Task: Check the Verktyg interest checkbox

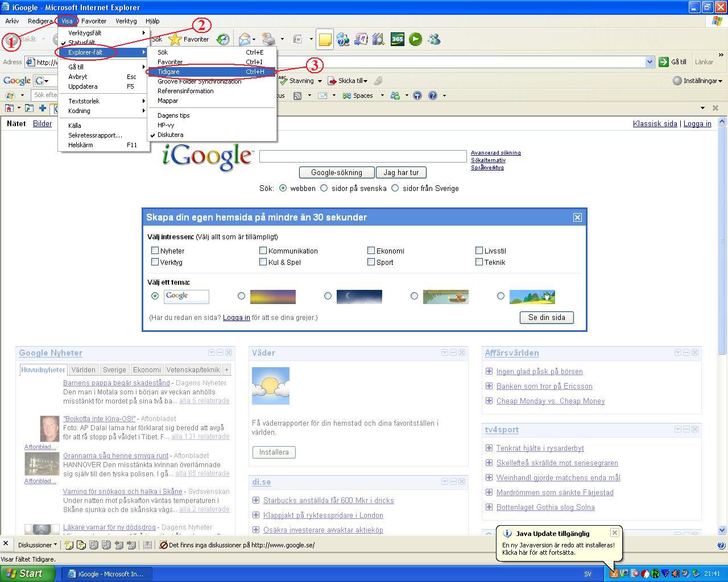Action: click(x=155, y=261)
